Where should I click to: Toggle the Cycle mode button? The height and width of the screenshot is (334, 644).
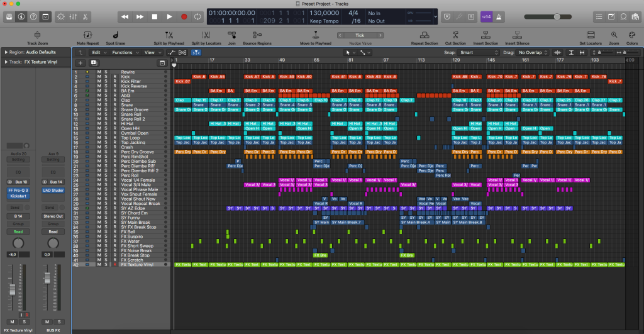(x=197, y=17)
